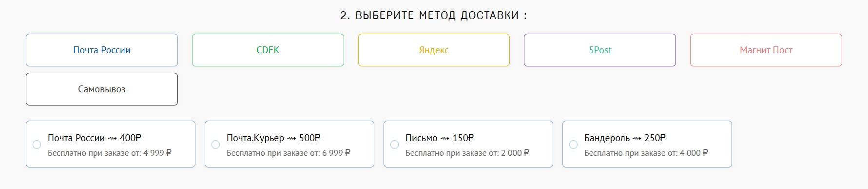Click free-from 4 000 ₽ text under Бандероль
Screen dimensions: 868x189
[646, 153]
